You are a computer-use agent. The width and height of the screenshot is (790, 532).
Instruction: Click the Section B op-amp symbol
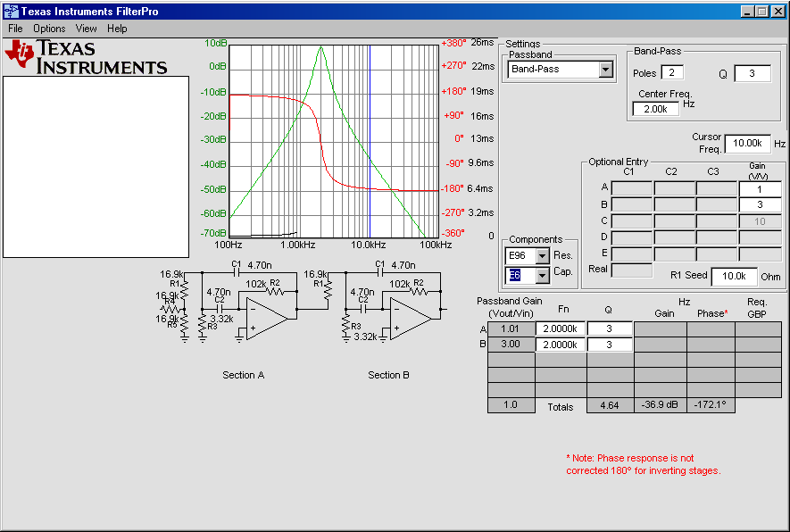tap(411, 319)
